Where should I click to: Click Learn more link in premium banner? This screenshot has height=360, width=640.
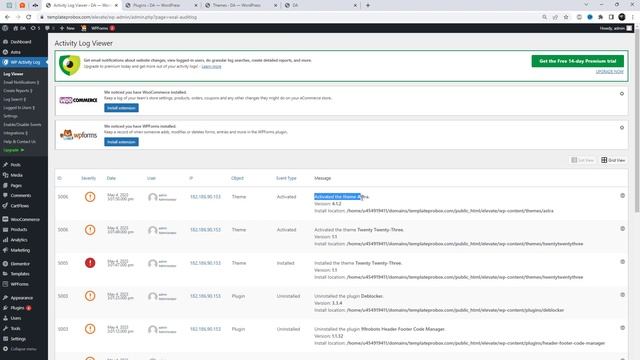[211, 67]
